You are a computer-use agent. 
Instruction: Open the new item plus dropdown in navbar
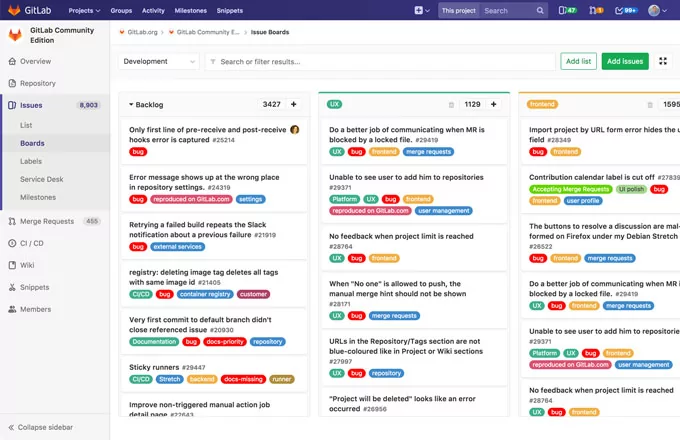click(x=422, y=10)
